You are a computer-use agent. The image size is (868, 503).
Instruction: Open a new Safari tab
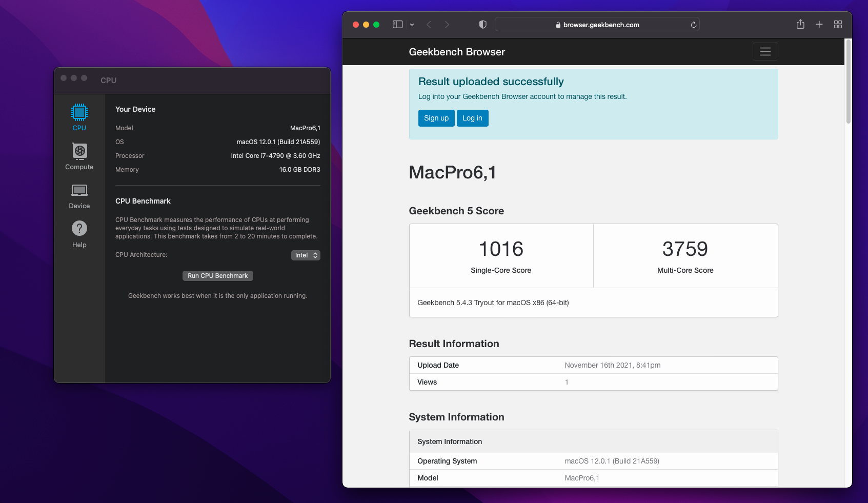click(819, 24)
